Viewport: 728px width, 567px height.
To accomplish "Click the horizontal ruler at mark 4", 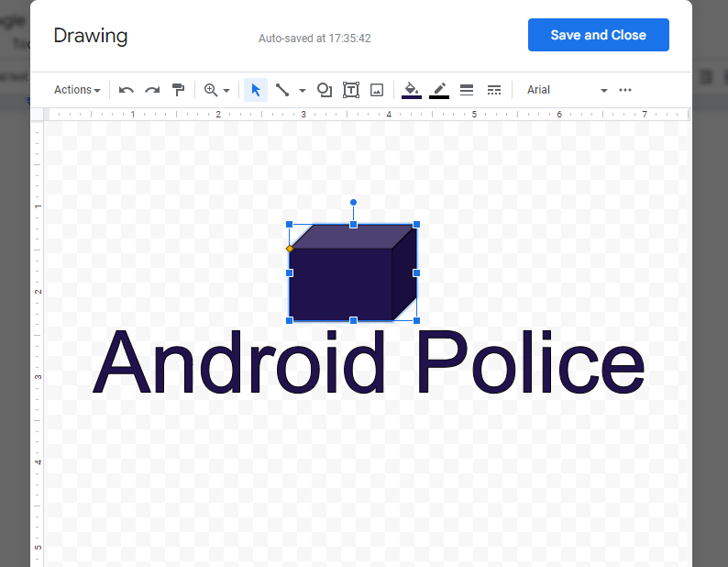I will pyautogui.click(x=389, y=114).
